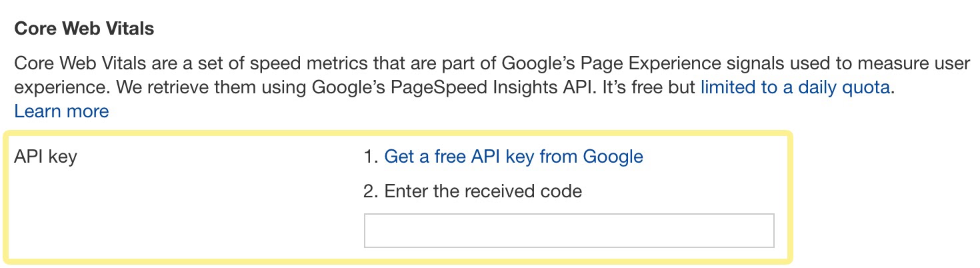This screenshot has height=268, width=980.
Task: Click the "Learn more" link
Action: click(61, 111)
